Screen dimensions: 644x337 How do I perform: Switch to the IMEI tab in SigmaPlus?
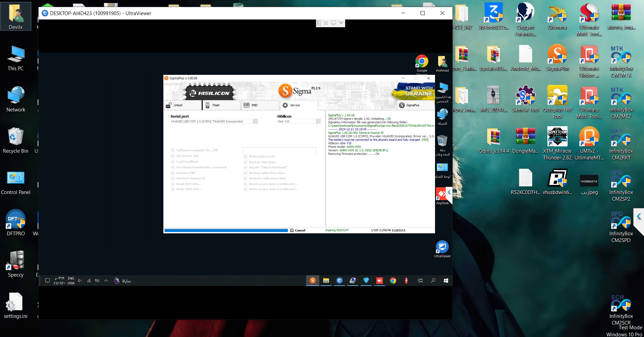pos(260,105)
